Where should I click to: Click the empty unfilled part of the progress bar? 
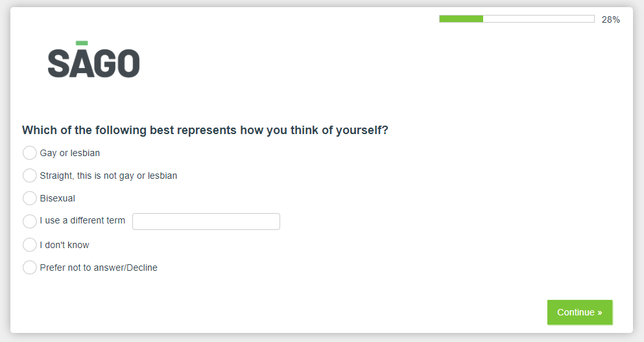pyautogui.click(x=538, y=19)
